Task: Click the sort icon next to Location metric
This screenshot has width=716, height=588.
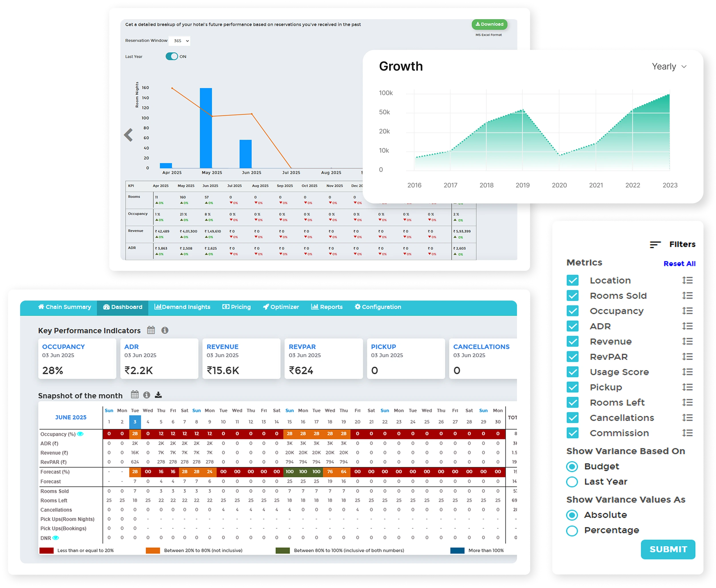Action: click(687, 280)
